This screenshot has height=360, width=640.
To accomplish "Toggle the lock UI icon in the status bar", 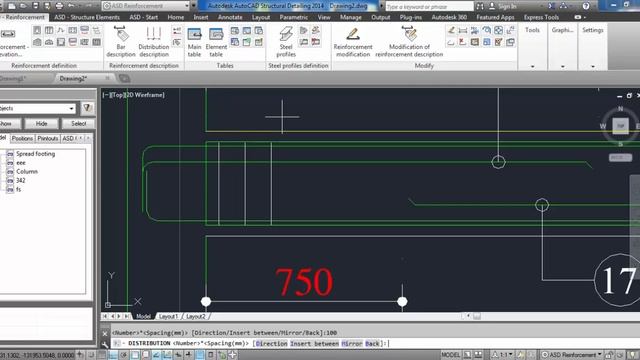I will [x=609, y=355].
